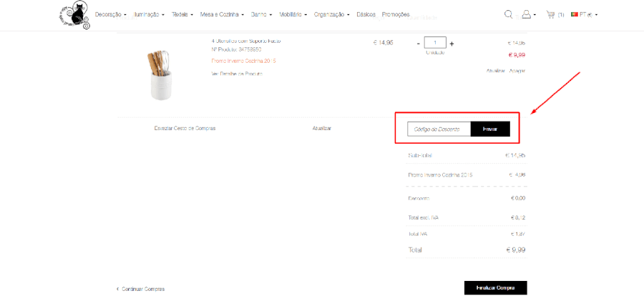Open the Promoções menu item
Viewport: 644px width, 306px height.
click(x=396, y=14)
